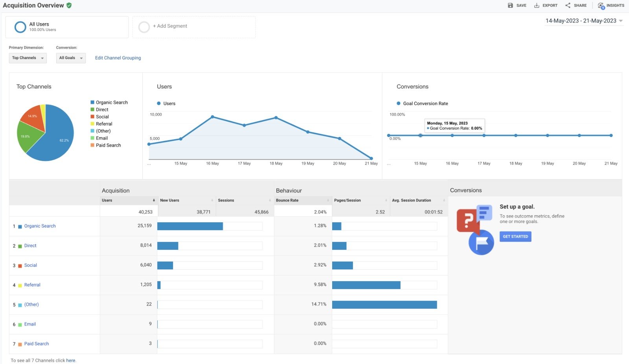629x364 pixels.
Task: Click the Edit Channel Grouping link
Action: point(118,58)
